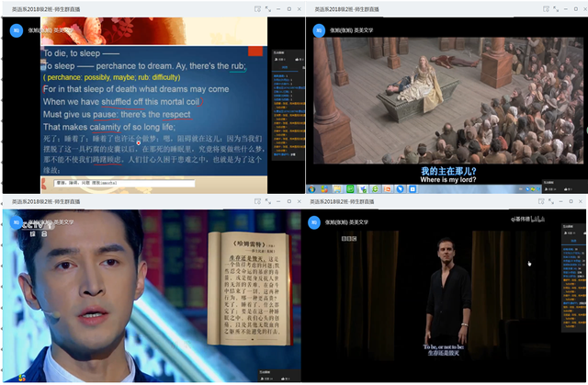Image resolution: width=588 pixels, height=385 pixels.
Task: Open Windows Start orb in shared taskbar
Action: tap(311, 189)
